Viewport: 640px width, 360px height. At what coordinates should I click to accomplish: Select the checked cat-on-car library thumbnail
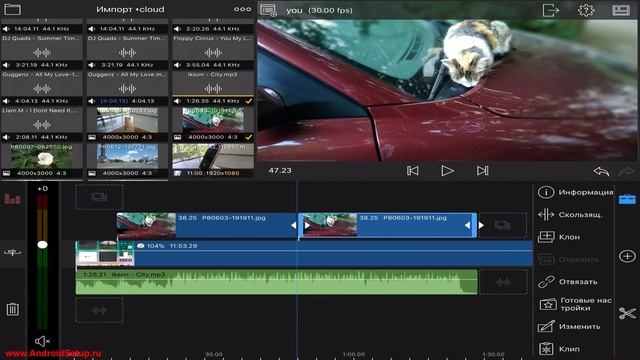(x=213, y=124)
